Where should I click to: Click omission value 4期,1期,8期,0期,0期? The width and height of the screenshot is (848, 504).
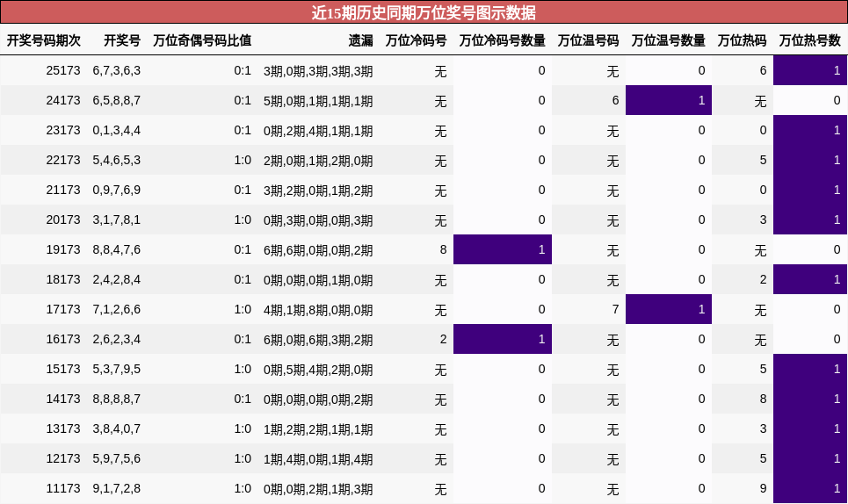(x=318, y=310)
